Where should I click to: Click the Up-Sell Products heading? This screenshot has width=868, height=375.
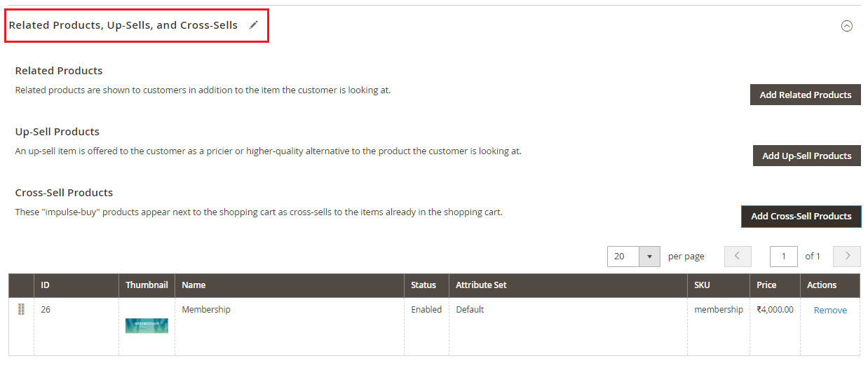[57, 132]
